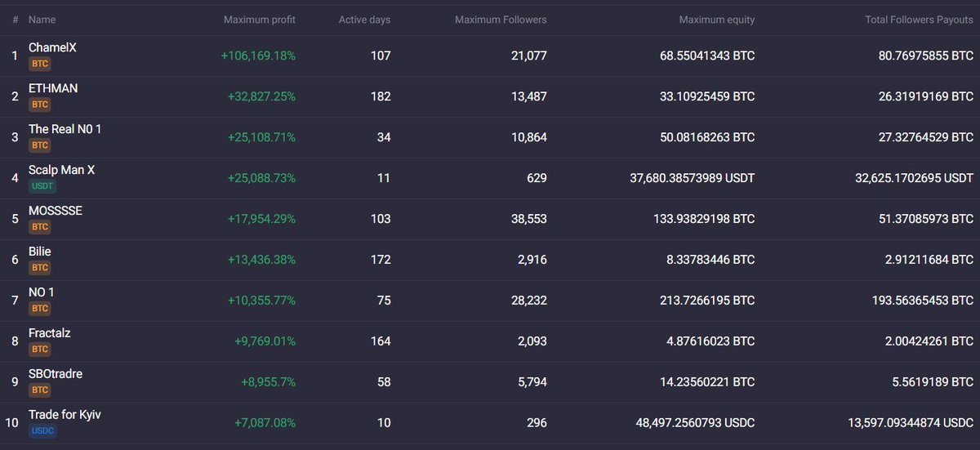Open trader Fractalz profile
This screenshot has width=980, height=450.
click(x=50, y=333)
